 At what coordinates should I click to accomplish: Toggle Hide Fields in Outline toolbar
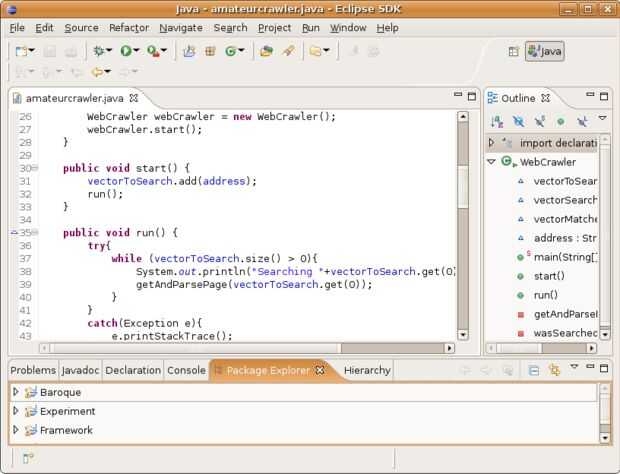tap(518, 121)
